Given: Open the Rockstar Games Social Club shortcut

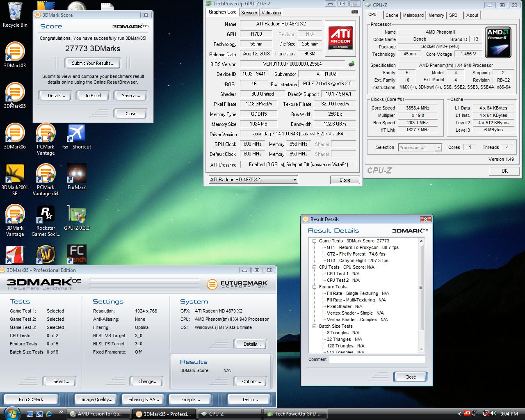Looking at the screenshot, I should (x=46, y=221).
